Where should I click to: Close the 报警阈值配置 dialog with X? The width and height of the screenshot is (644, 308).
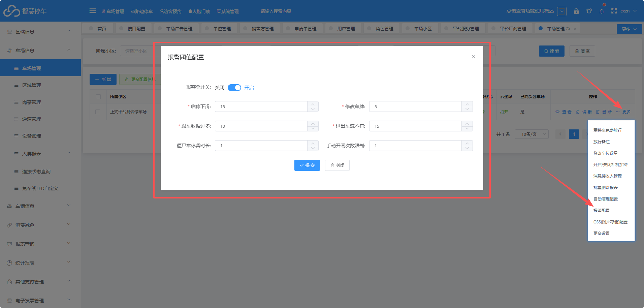(474, 57)
